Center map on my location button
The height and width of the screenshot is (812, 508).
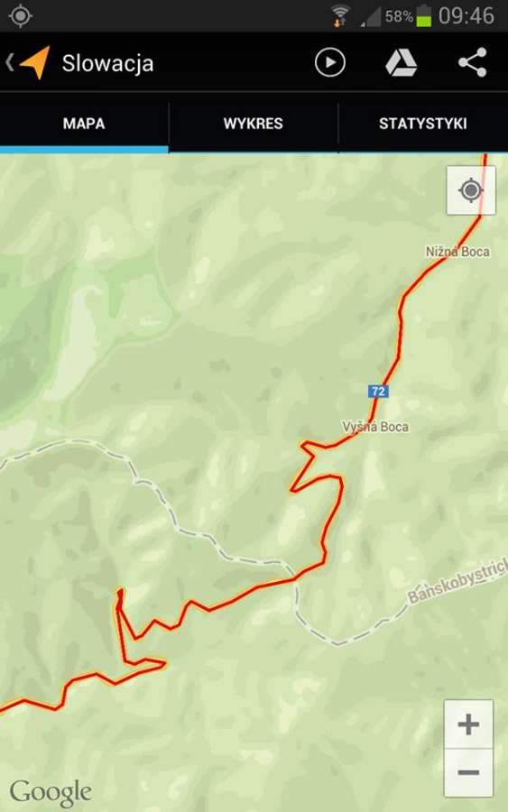click(471, 190)
